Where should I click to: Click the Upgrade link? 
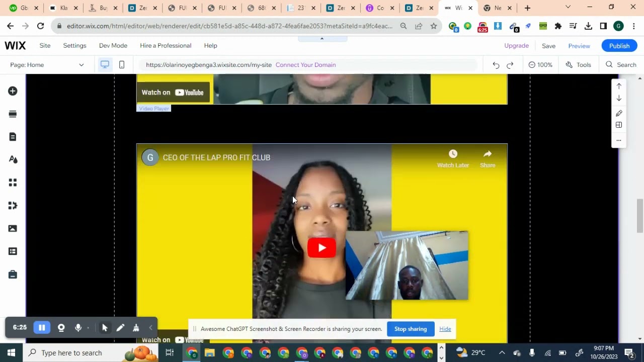pos(516,45)
